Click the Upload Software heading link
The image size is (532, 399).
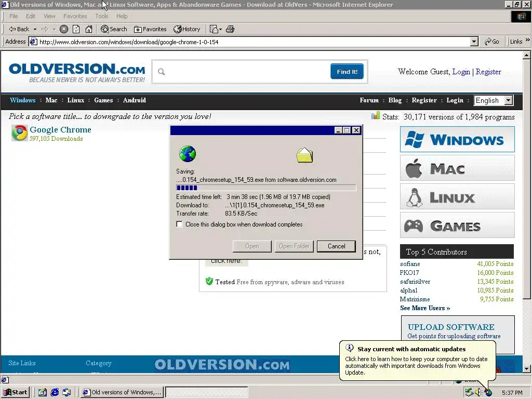pyautogui.click(x=451, y=327)
